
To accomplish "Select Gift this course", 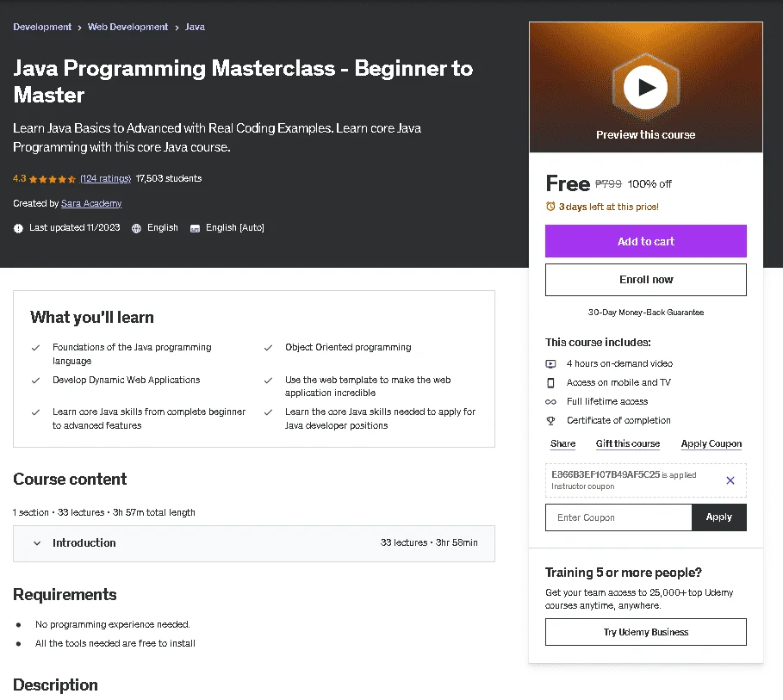I will 628,444.
